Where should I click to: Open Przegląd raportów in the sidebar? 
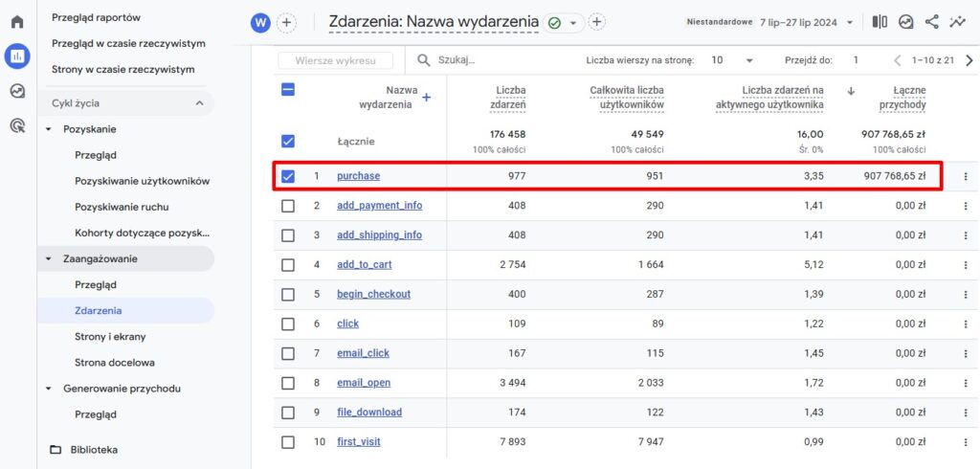click(x=97, y=17)
